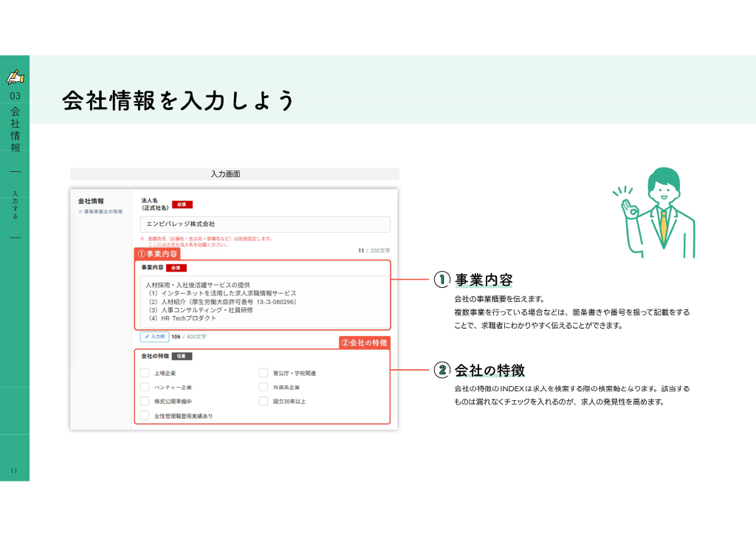Click the gray 任意 badge beside 会社の特徴
The width and height of the screenshot is (756, 536).
[x=182, y=356]
